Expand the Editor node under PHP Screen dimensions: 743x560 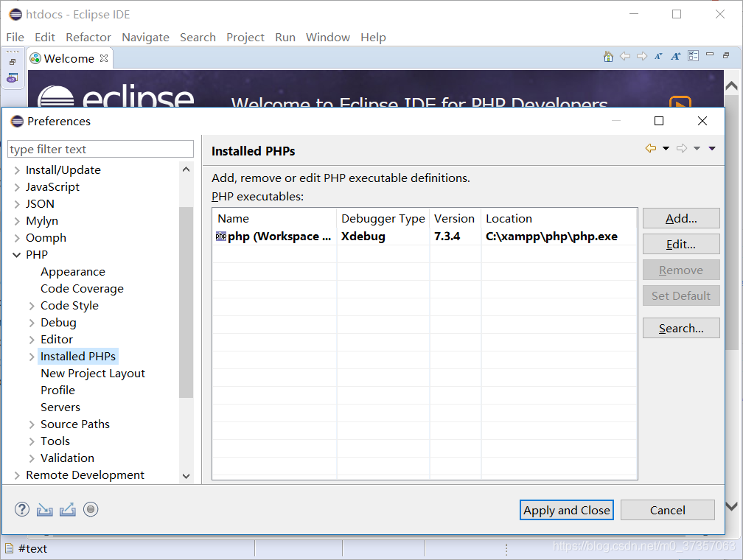click(x=32, y=340)
